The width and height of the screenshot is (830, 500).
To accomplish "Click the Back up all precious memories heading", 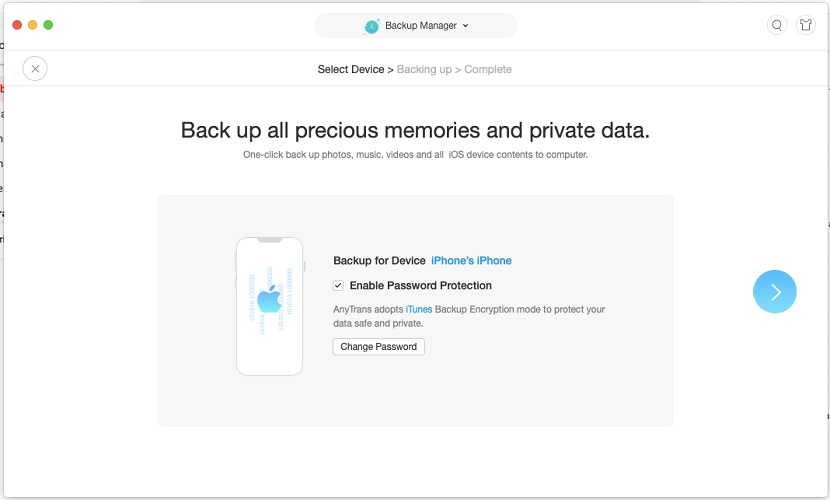I will [x=415, y=131].
